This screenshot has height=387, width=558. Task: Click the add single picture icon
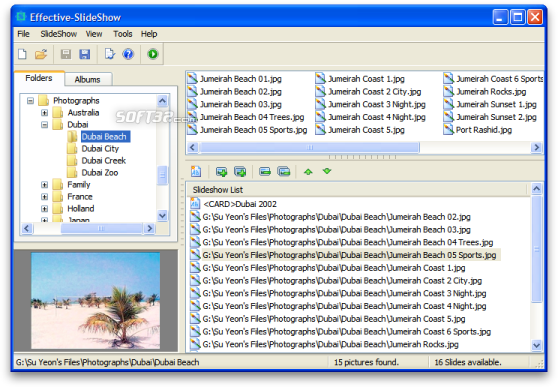click(x=221, y=172)
